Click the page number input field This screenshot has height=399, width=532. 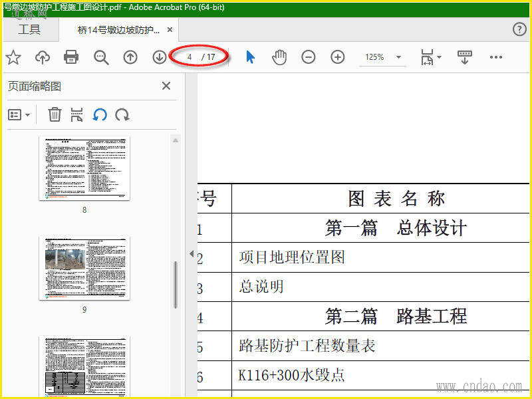coord(190,57)
